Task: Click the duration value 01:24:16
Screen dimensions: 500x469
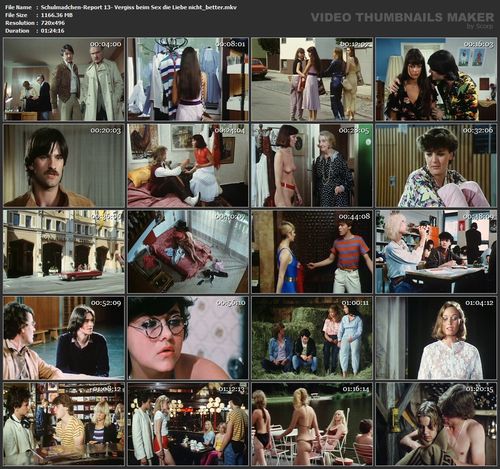Action: [52, 31]
